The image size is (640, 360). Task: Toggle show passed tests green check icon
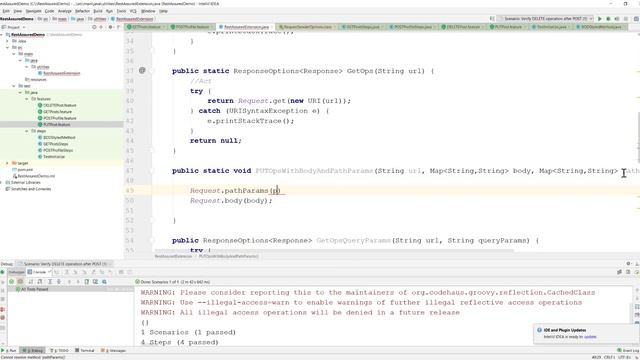coord(11,282)
